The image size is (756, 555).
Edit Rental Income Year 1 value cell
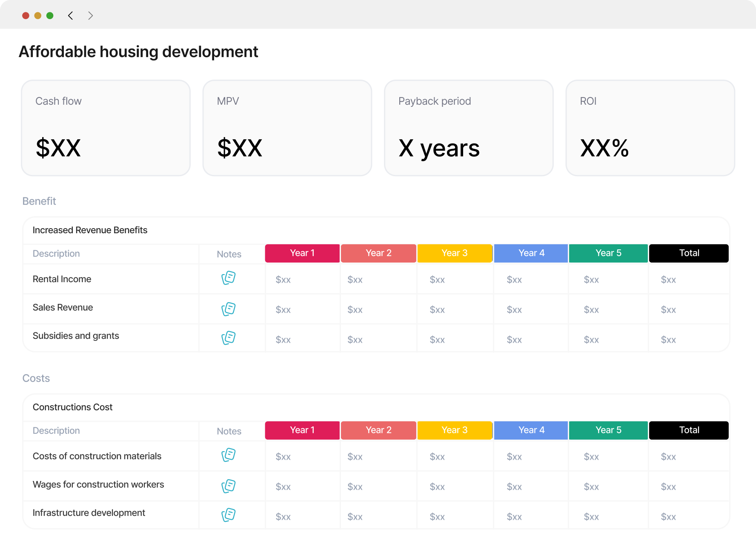[x=303, y=280]
